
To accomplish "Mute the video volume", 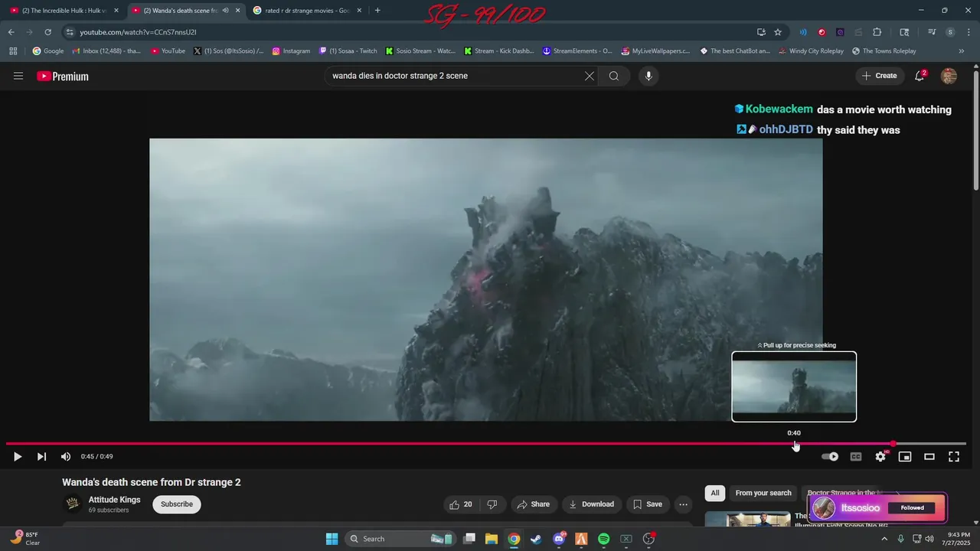I will [x=66, y=457].
